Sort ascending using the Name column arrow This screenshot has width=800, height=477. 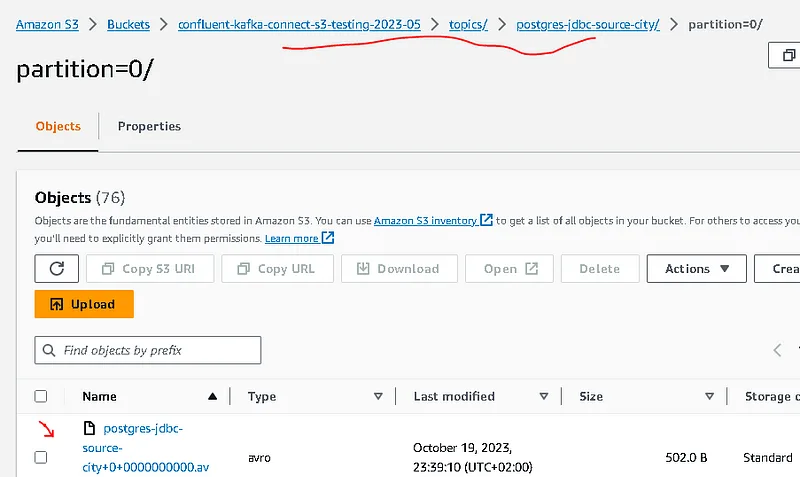(x=212, y=397)
